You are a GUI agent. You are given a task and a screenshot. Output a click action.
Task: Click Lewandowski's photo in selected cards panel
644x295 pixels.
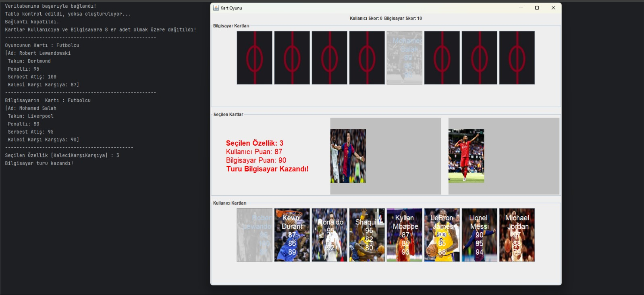(x=348, y=156)
